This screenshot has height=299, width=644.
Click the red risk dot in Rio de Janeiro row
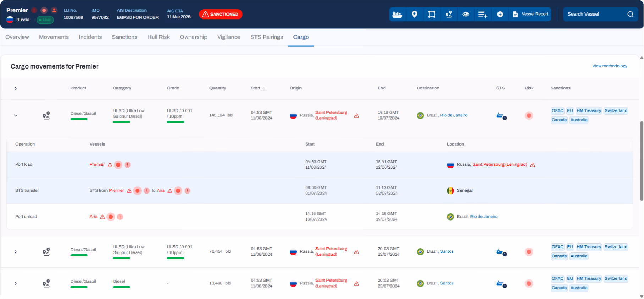click(x=529, y=115)
